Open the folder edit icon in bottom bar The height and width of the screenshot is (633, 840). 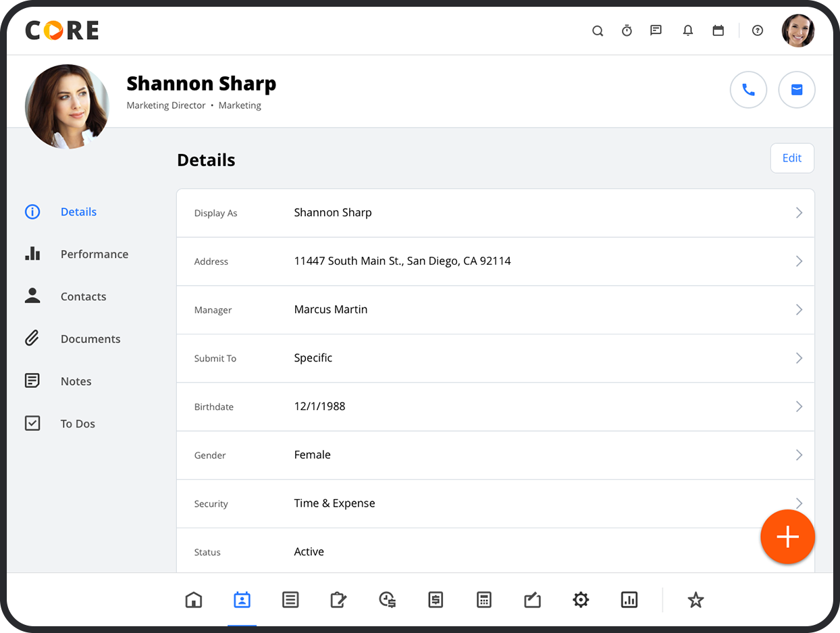532,600
